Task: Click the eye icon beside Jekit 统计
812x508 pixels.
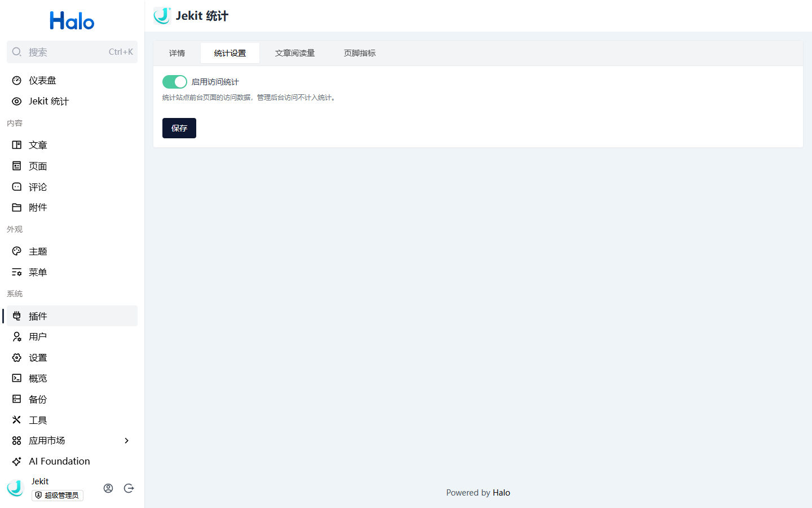Action: [17, 102]
